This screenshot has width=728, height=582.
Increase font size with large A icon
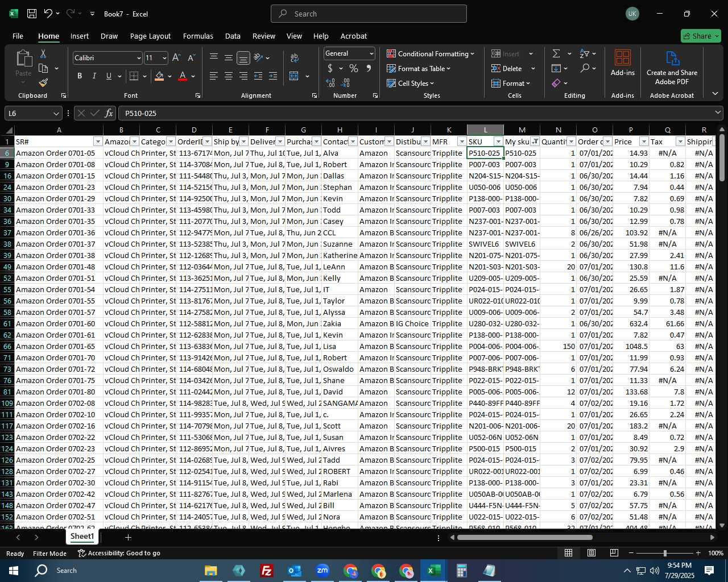pyautogui.click(x=176, y=57)
